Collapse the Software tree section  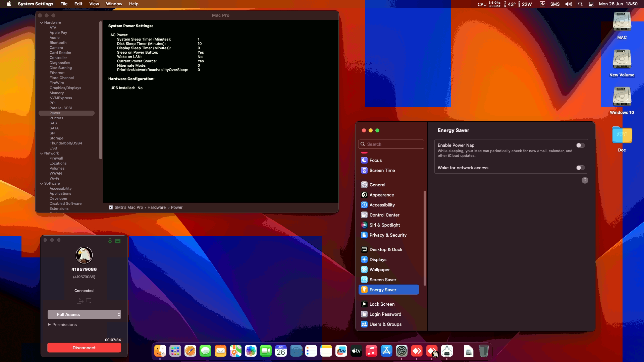pos(42,184)
